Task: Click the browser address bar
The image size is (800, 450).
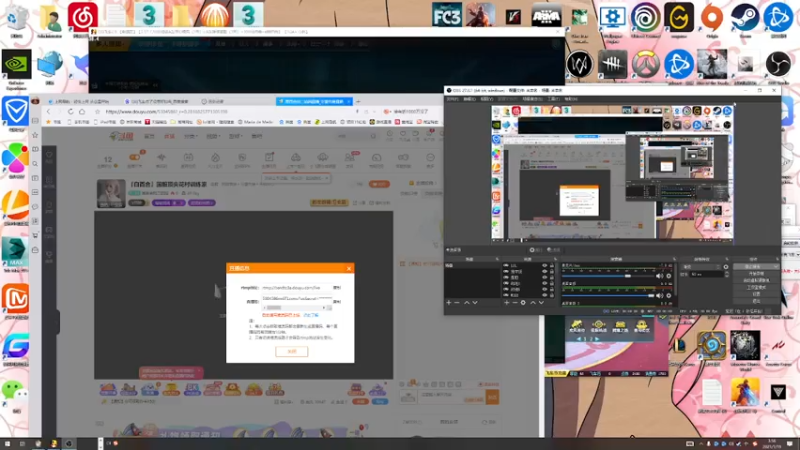Action: [230, 111]
